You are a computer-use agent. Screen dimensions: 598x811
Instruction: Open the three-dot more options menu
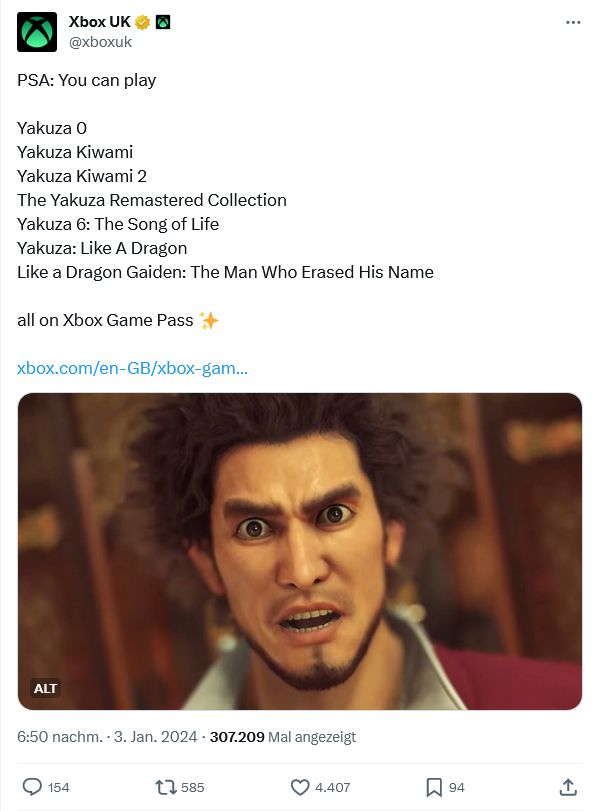[x=573, y=22]
